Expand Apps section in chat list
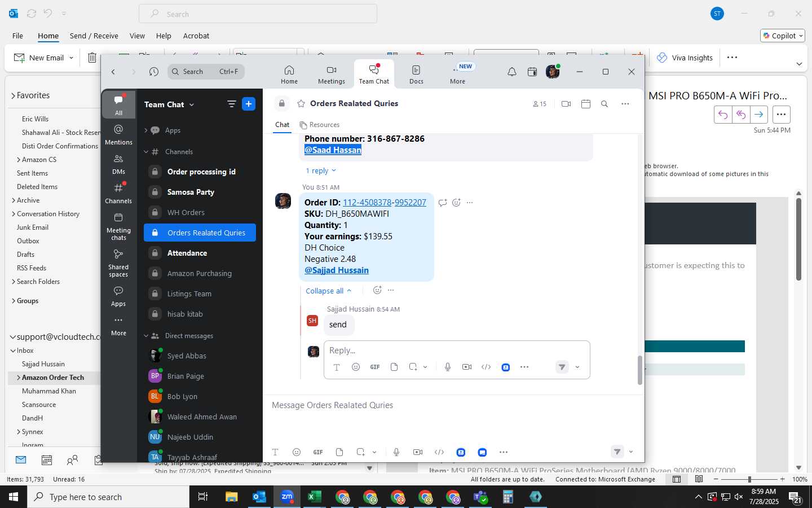Viewport: 812px width, 508px height. [x=146, y=130]
